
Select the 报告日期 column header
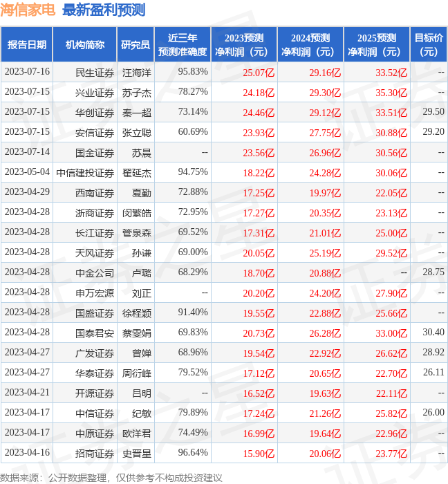27,44
